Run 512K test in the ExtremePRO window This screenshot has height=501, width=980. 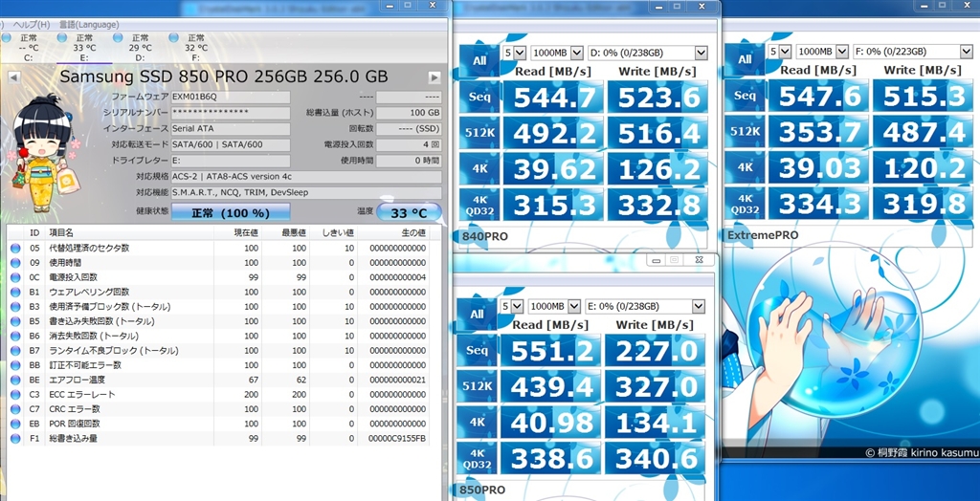point(745,131)
